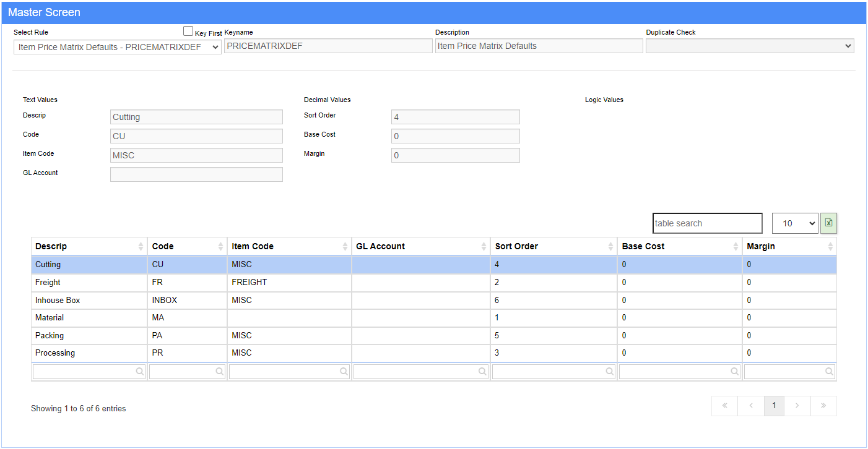Image resolution: width=868 pixels, height=449 pixels.
Task: Go to next page chevron
Action: [797, 406]
